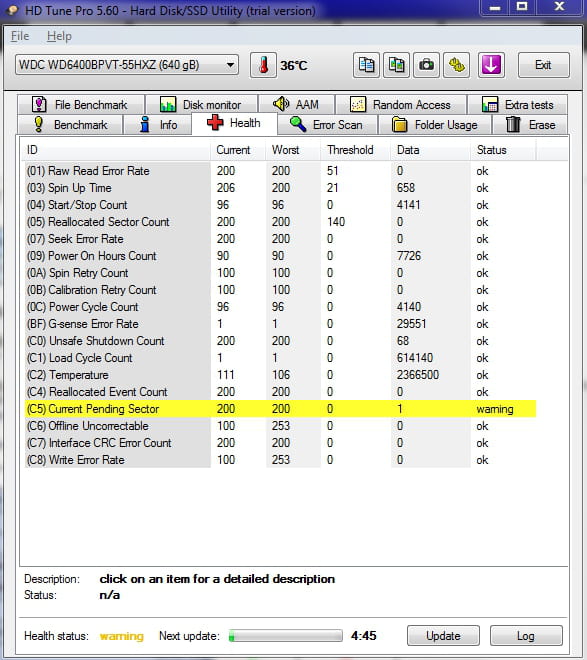
Task: Click the Current column header
Action: pos(238,150)
